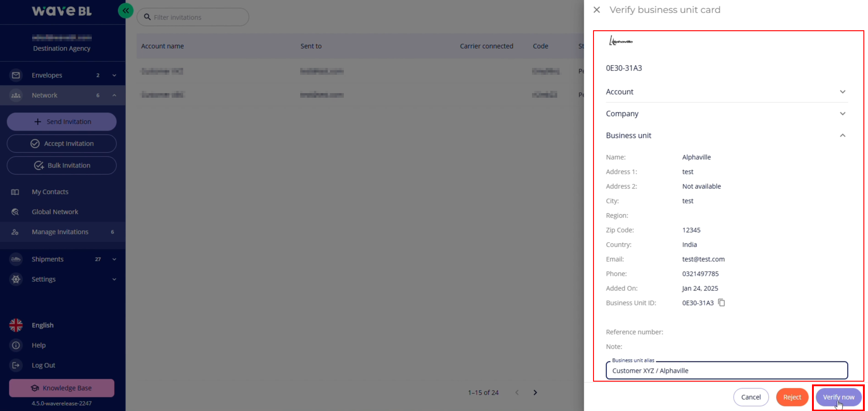The height and width of the screenshot is (411, 868).
Task: Click the Business unit alias field
Action: (x=727, y=371)
